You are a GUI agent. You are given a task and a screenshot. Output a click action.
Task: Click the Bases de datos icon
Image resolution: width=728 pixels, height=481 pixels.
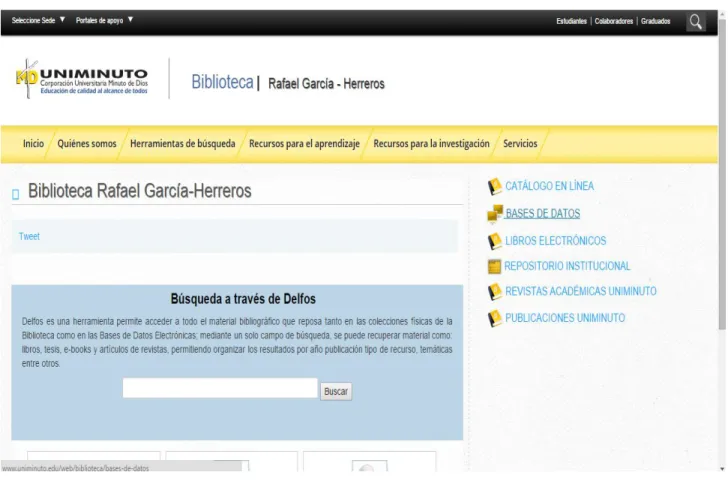tap(495, 214)
